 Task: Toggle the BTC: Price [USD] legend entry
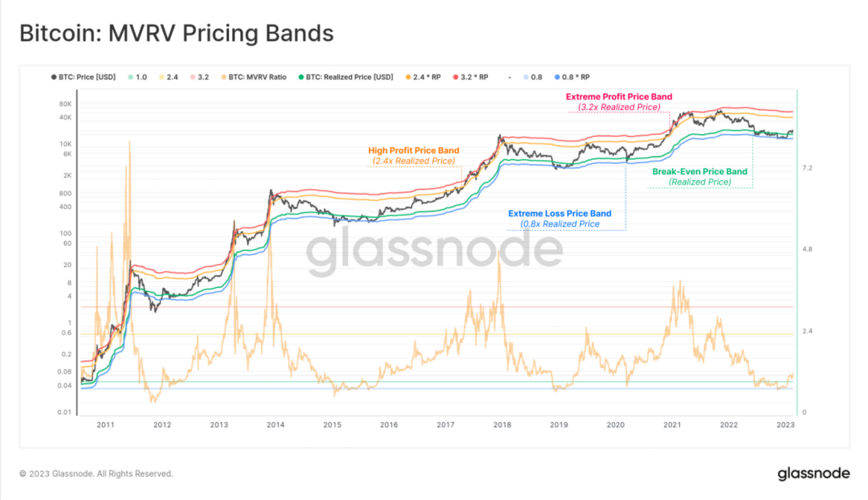(x=84, y=77)
